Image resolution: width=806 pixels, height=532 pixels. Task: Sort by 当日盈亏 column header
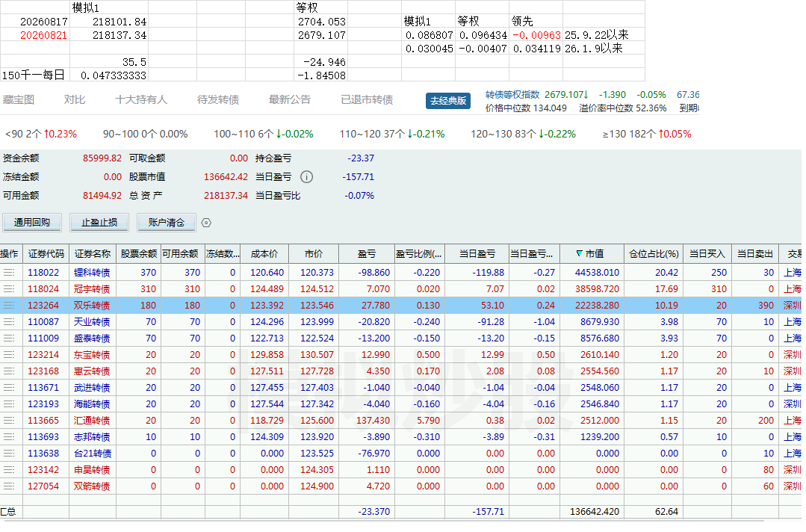(x=477, y=254)
